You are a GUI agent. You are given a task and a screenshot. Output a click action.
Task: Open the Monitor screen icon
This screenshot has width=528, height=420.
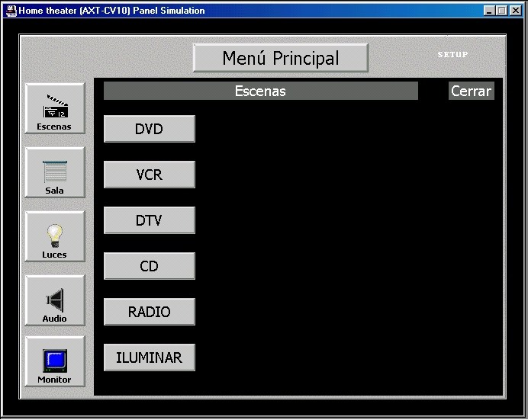coord(54,363)
